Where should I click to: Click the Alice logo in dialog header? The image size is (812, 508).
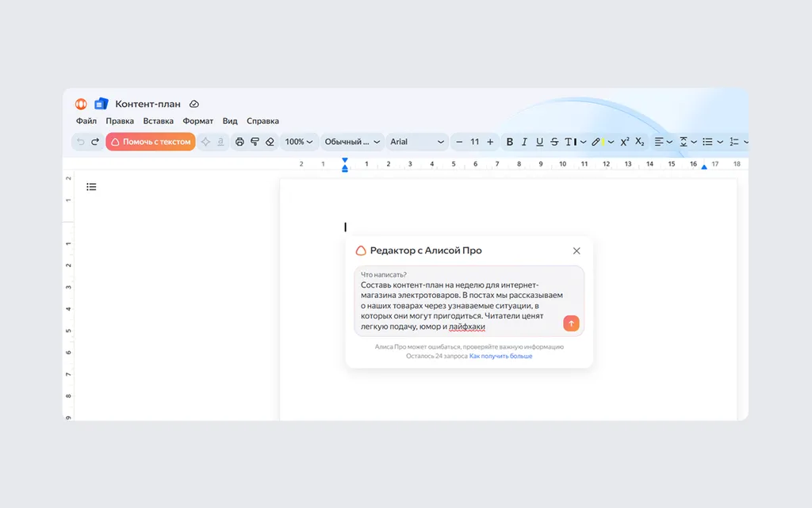click(x=361, y=250)
